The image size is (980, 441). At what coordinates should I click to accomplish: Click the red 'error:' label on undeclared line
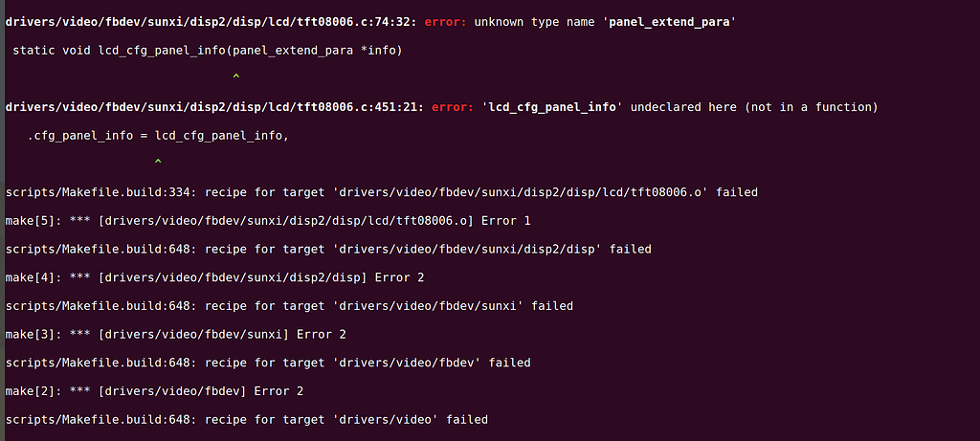click(x=453, y=107)
